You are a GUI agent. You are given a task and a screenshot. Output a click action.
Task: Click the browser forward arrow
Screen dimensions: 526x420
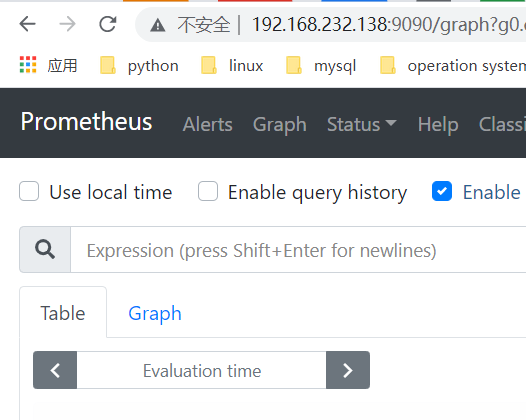pos(67,24)
